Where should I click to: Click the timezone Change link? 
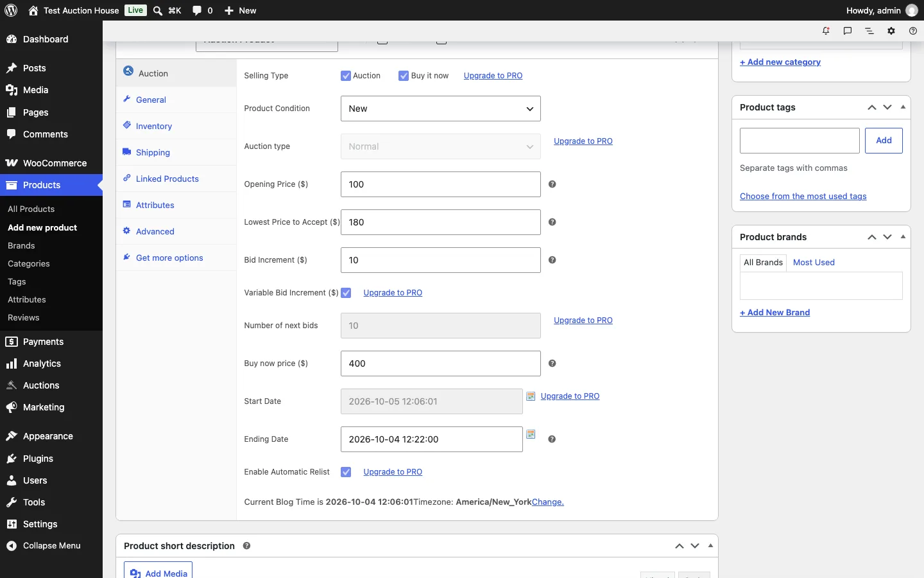[x=548, y=502]
